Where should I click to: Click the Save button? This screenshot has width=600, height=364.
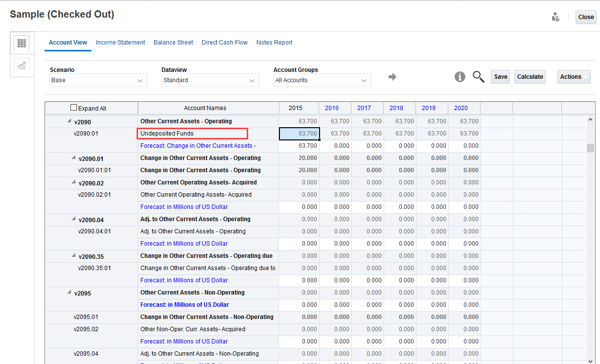tap(500, 77)
